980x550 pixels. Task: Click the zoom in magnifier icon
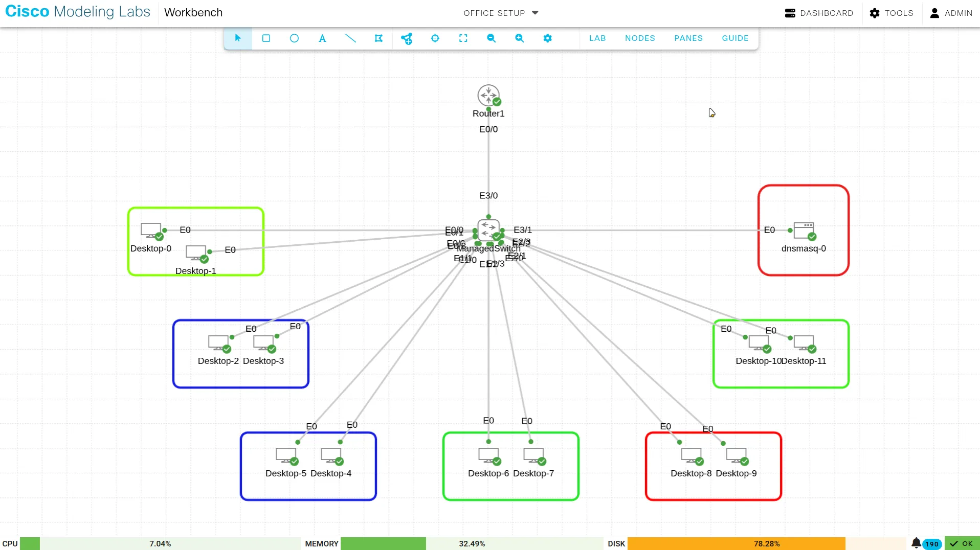pyautogui.click(x=519, y=38)
